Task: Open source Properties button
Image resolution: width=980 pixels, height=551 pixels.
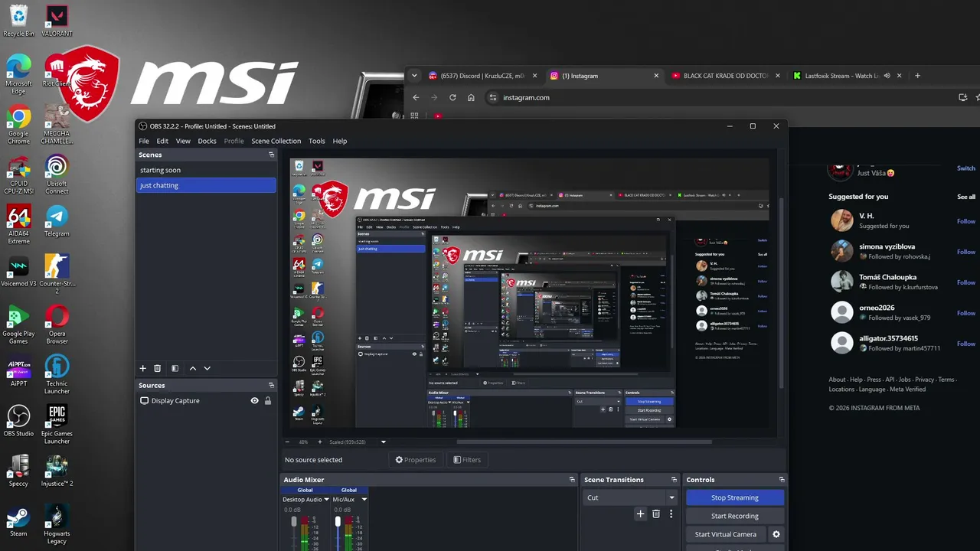Action: pyautogui.click(x=416, y=460)
